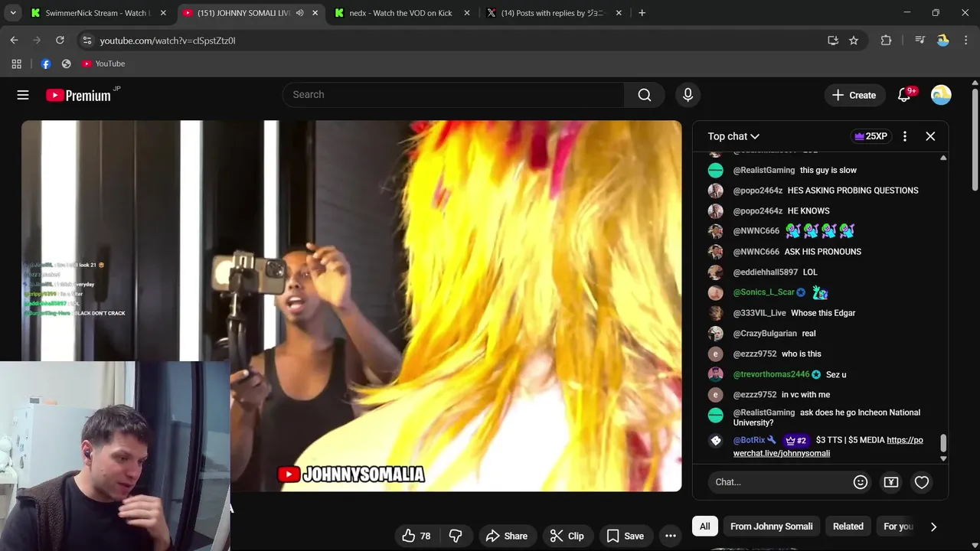This screenshot has width=980, height=551.
Task: Create a Clip of the video
Action: tap(567, 536)
